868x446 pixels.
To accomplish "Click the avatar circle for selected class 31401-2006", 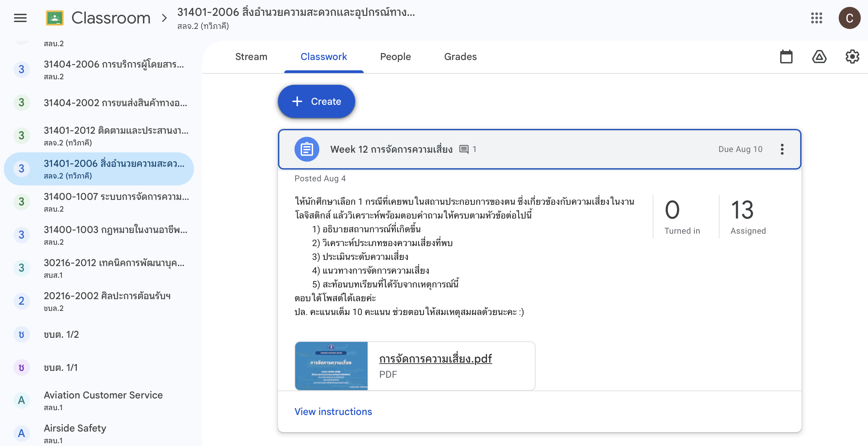I will click(21, 169).
